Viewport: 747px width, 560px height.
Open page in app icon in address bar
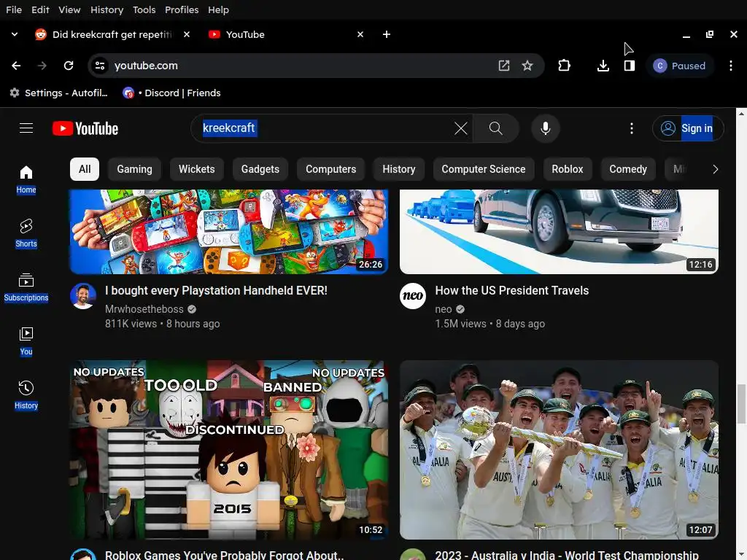(504, 66)
